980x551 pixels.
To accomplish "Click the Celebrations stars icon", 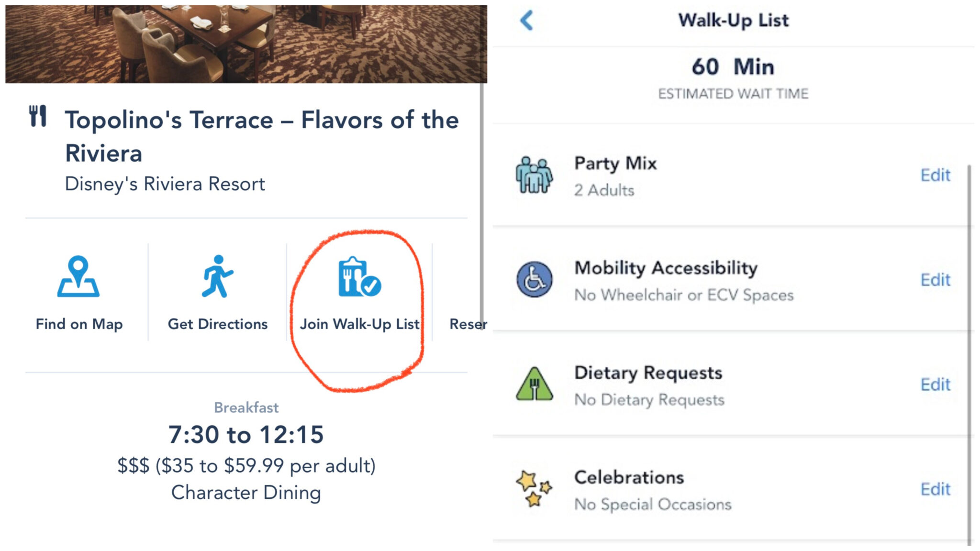I will (534, 489).
